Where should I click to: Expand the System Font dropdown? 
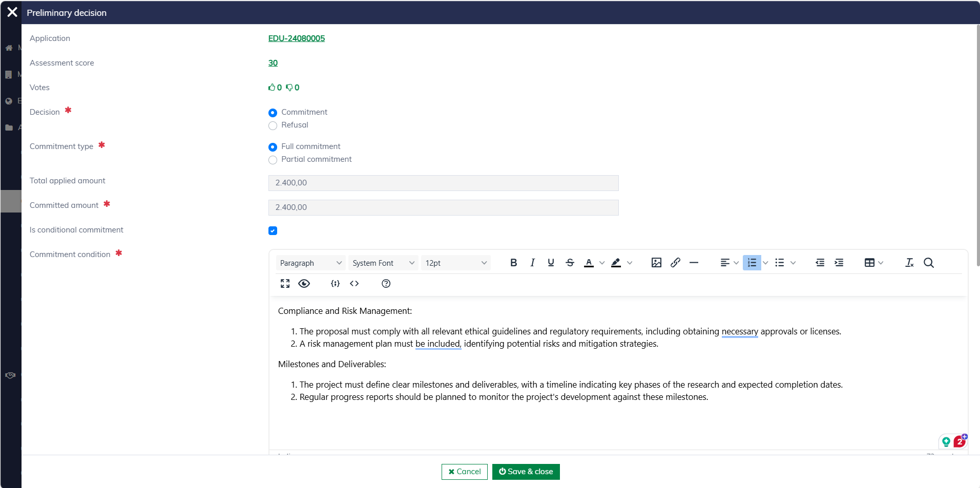tap(383, 263)
